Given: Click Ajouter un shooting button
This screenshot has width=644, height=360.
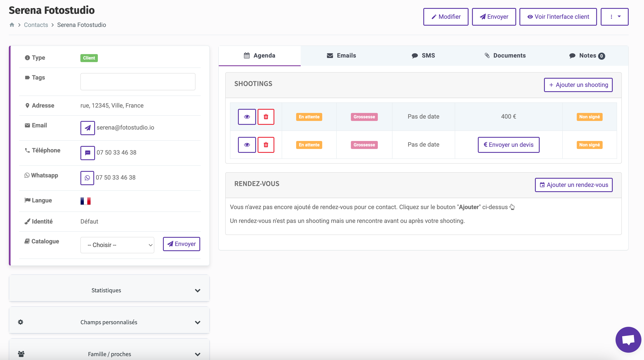Looking at the screenshot, I should [578, 85].
